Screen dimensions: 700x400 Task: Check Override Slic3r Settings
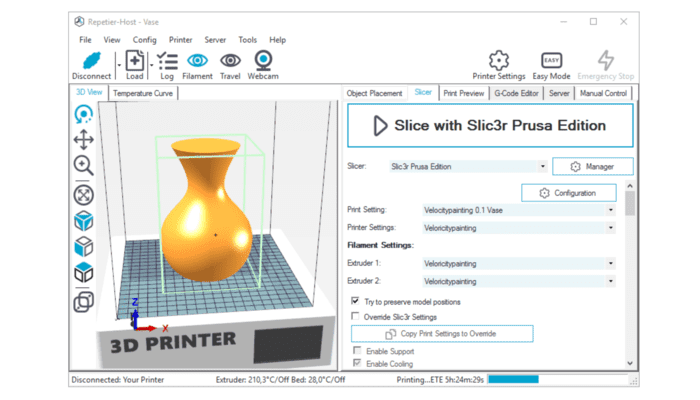click(x=355, y=316)
